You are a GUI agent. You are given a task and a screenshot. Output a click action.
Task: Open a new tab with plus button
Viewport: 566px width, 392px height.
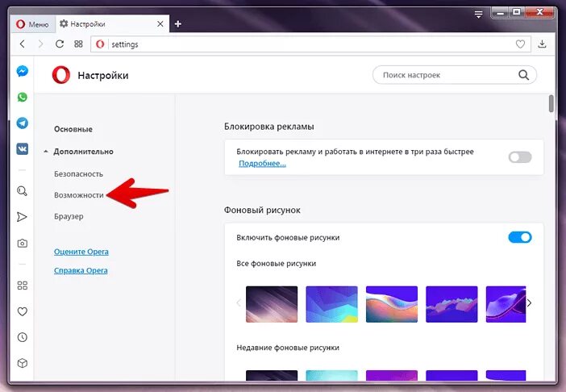pos(177,24)
